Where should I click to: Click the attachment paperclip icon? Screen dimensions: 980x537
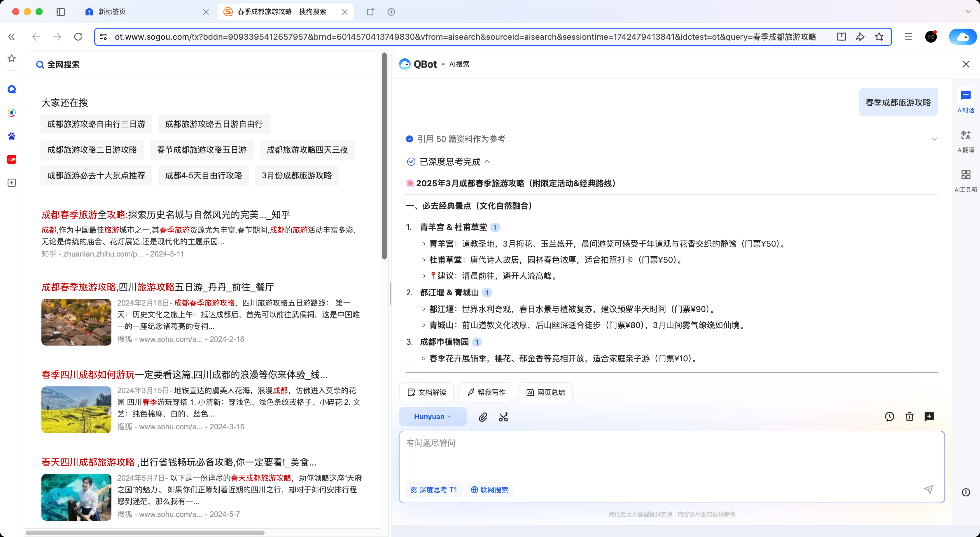[x=483, y=417]
